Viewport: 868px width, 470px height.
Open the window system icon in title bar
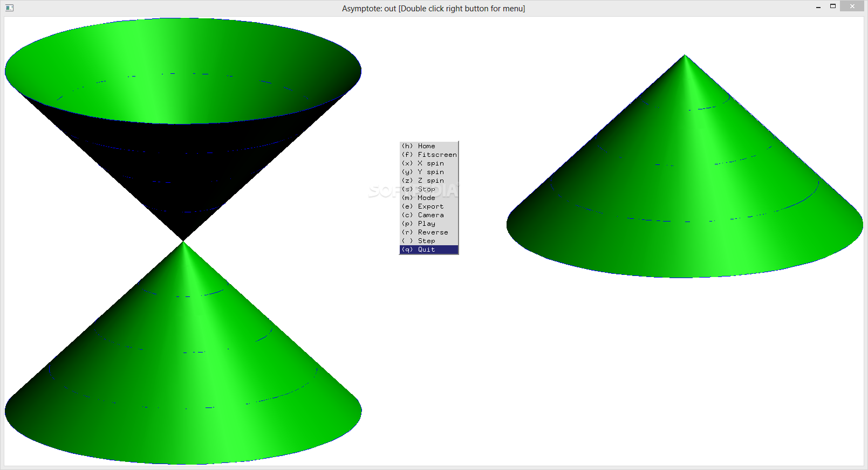[9, 8]
